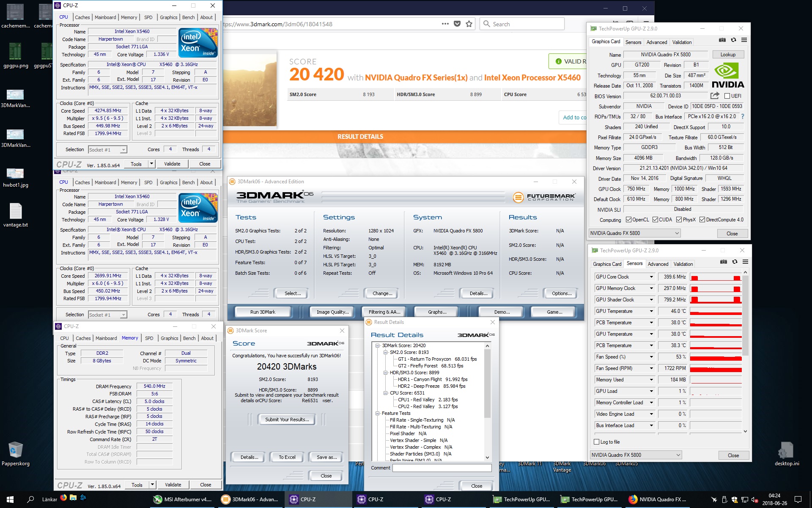The width and height of the screenshot is (812, 508).
Task: Click scroll-down arrow in Result Details tree
Action: [487, 457]
